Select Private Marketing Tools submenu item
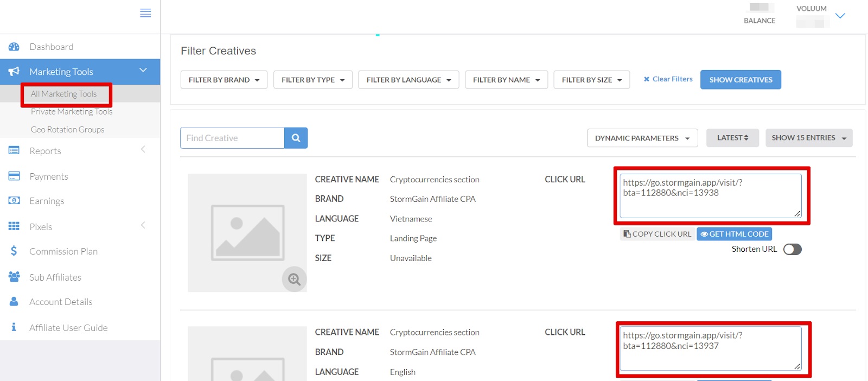The width and height of the screenshot is (868, 381). pyautogui.click(x=72, y=112)
